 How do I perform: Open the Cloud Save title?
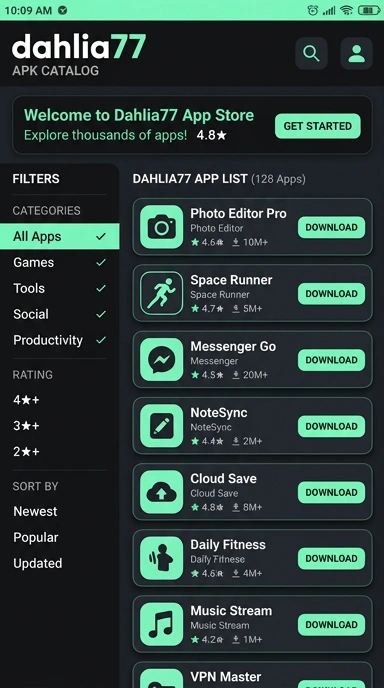223,478
